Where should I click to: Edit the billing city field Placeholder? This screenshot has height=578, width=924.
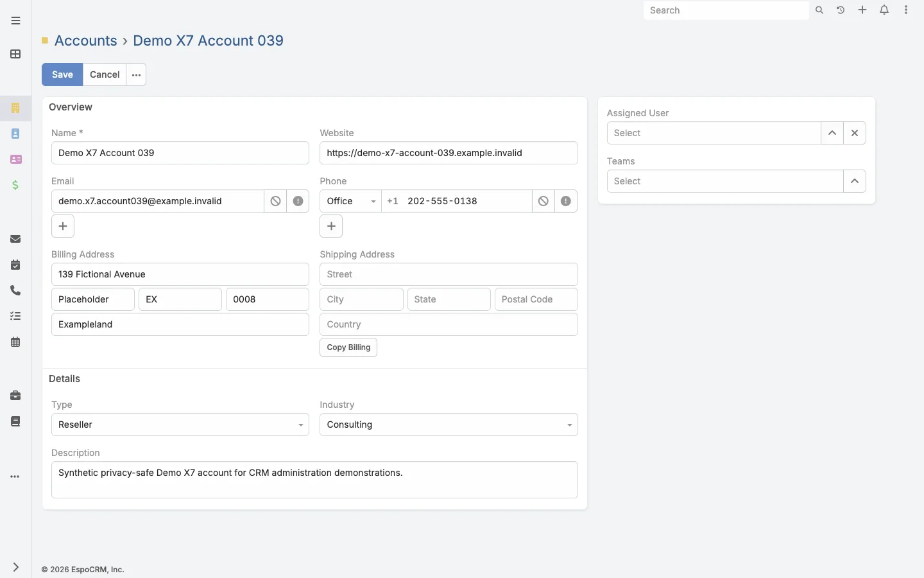pos(93,299)
